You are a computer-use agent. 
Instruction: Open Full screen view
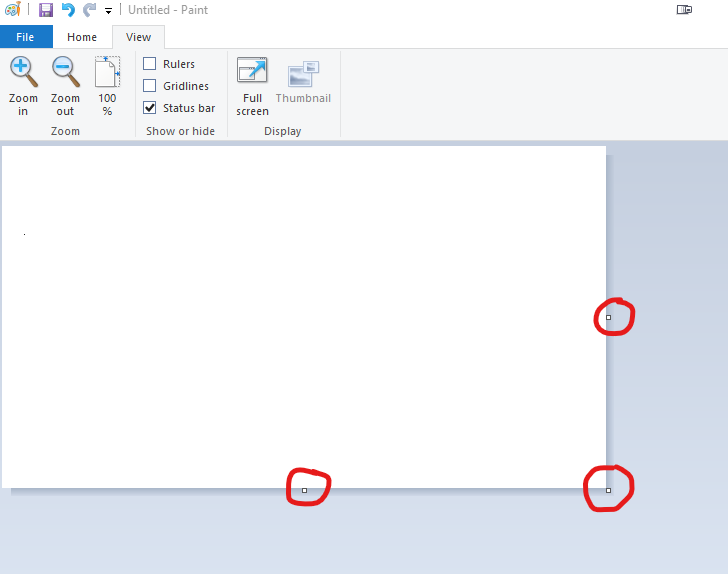252,86
